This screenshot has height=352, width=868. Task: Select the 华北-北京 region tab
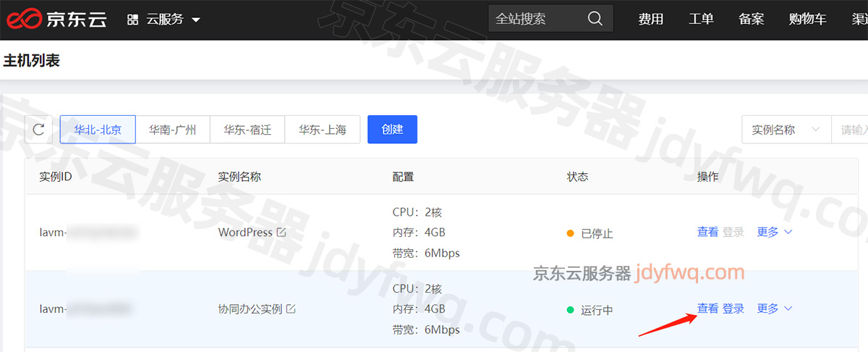point(98,130)
